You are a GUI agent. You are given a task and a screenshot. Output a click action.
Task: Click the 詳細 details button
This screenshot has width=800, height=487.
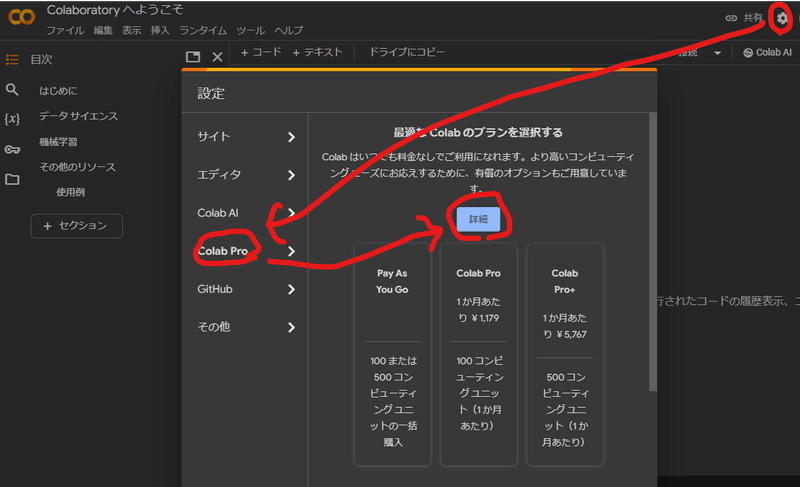(x=478, y=219)
